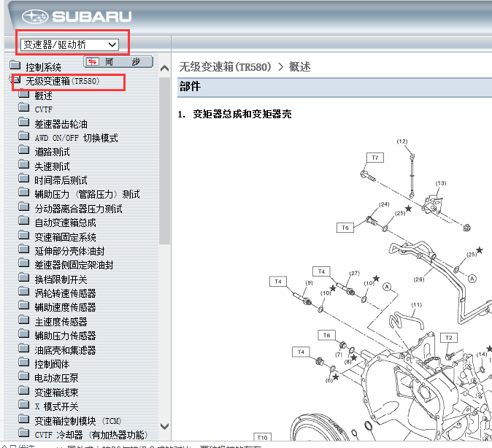Select 换档限制开关 entry
Screen dimensions: 492x448
tap(61, 279)
